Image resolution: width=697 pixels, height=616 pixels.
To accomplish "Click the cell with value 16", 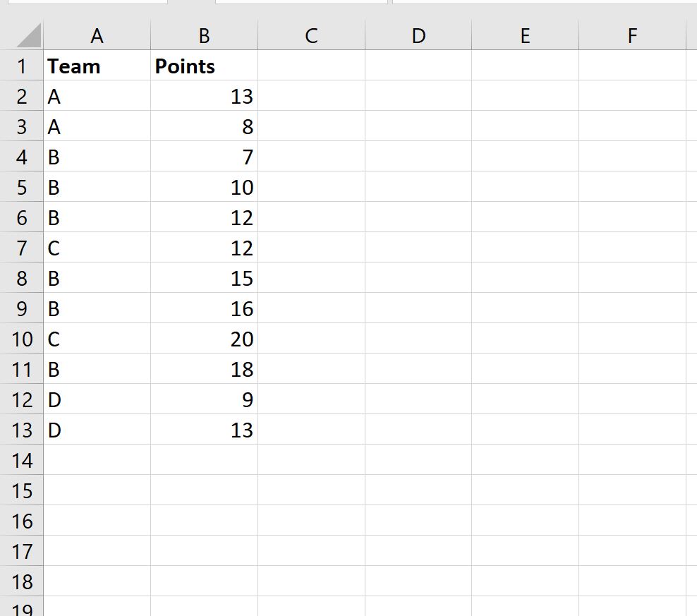I will pos(203,308).
